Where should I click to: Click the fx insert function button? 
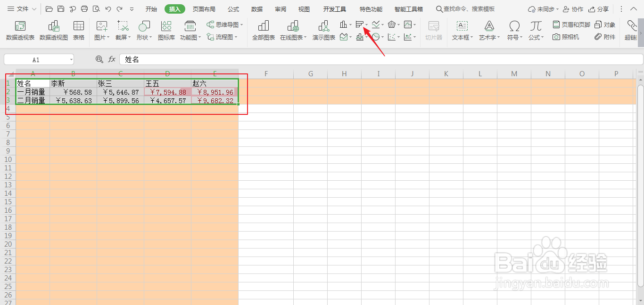[x=112, y=59]
